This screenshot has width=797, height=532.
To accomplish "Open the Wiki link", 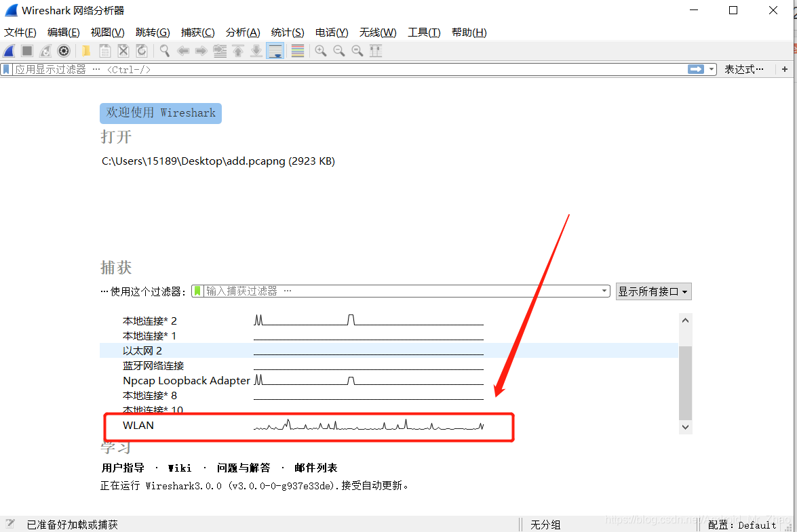I will point(180,468).
